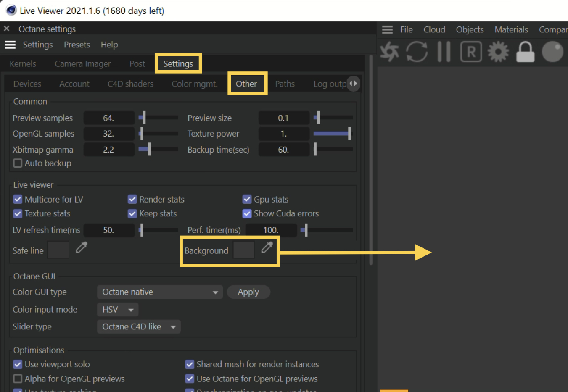Uncheck the Texture stats option

click(18, 213)
